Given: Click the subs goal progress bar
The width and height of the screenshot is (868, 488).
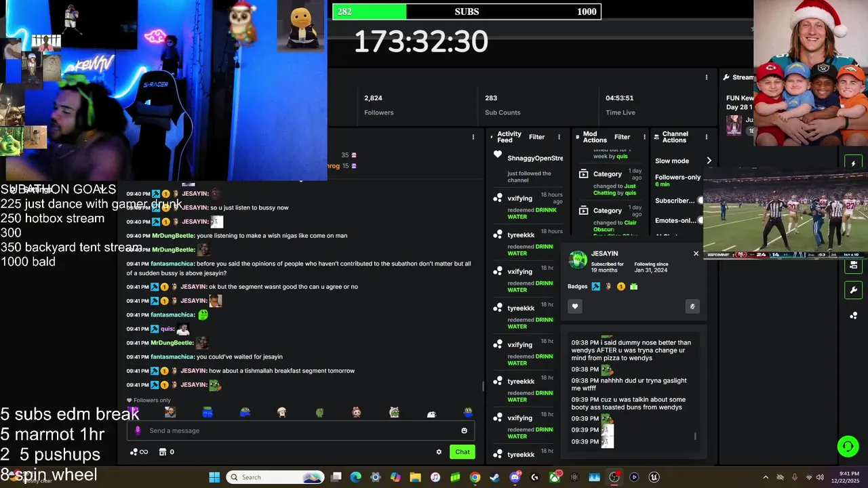Looking at the screenshot, I should 467,12.
